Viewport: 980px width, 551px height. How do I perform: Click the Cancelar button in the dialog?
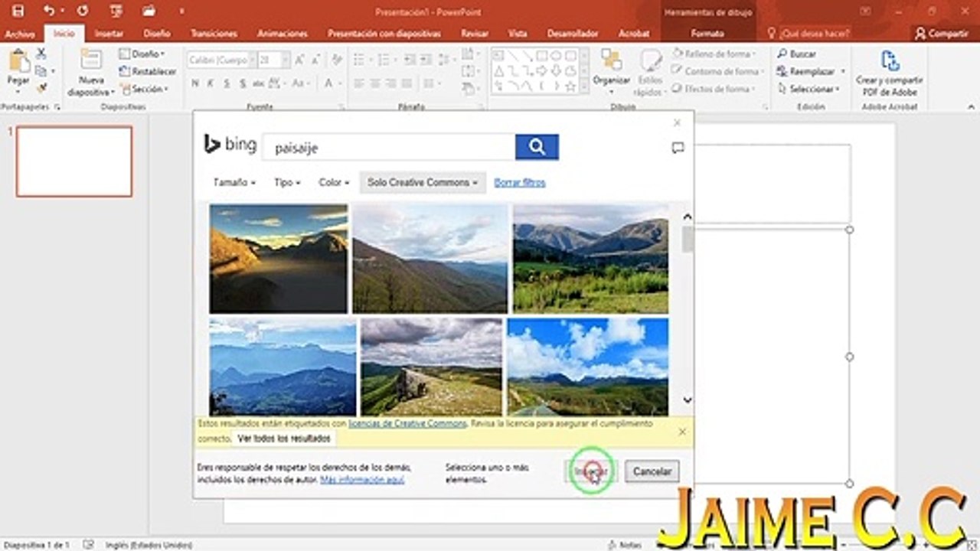tap(652, 471)
